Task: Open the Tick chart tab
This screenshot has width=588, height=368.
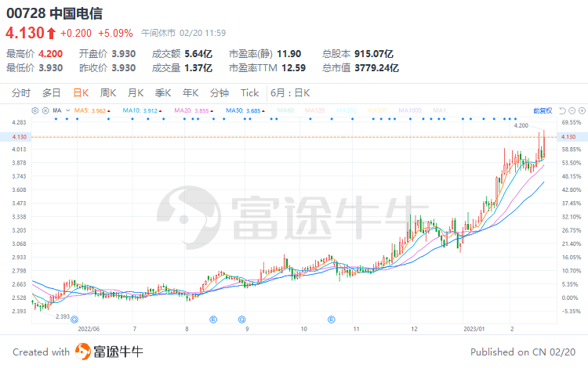Action: click(x=250, y=93)
